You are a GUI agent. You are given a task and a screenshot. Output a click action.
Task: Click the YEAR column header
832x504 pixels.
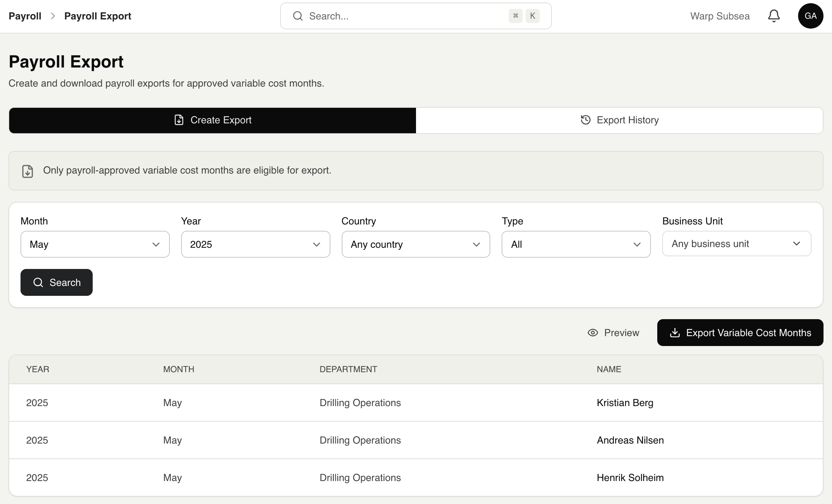click(37, 369)
